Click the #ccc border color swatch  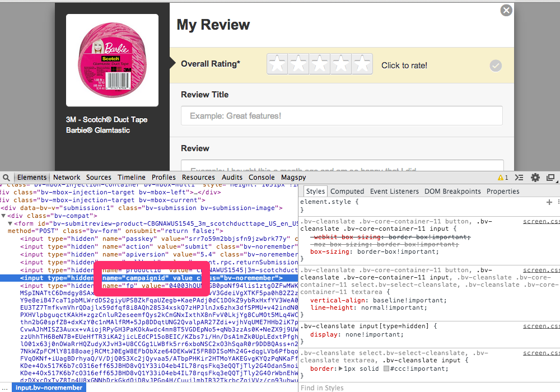(386, 369)
